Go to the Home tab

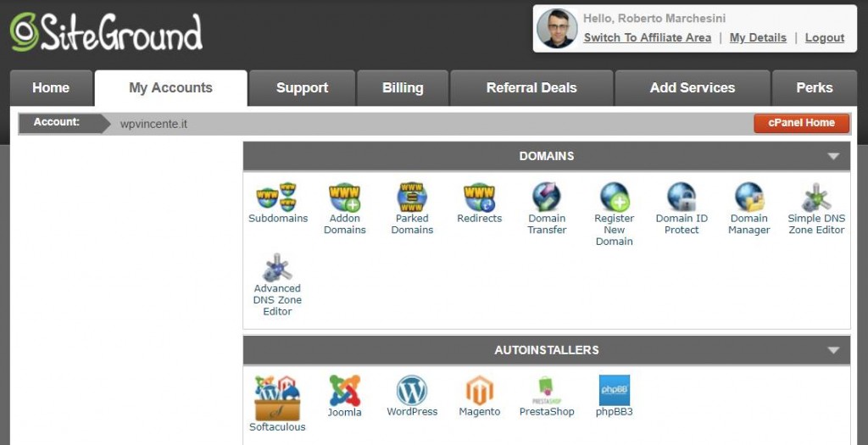(51, 88)
